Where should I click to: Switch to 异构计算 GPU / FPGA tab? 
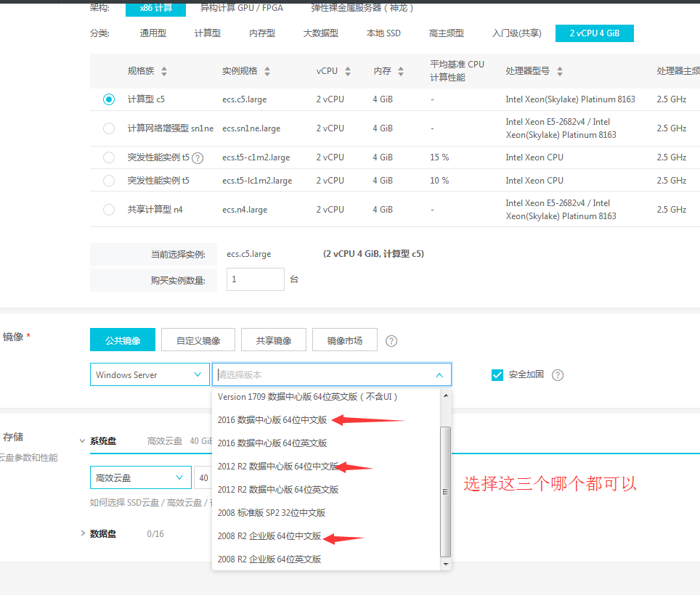[x=241, y=8]
